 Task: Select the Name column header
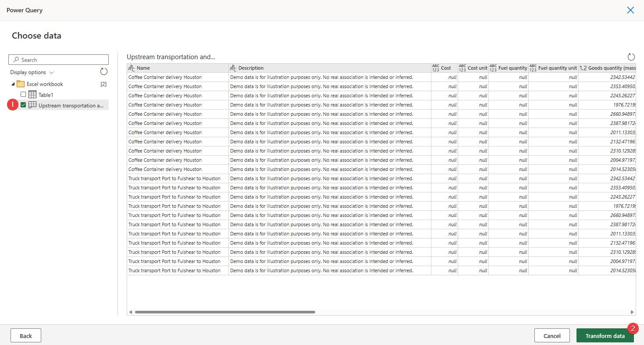click(x=178, y=68)
